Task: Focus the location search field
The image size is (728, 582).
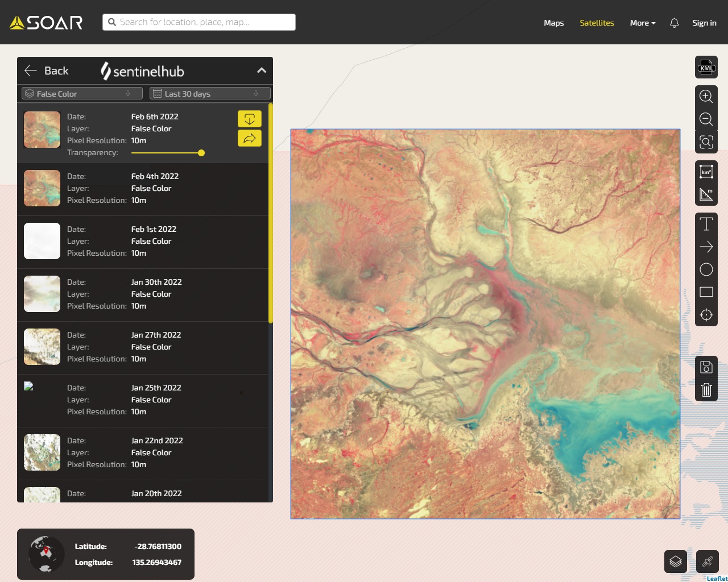Action: coord(199,22)
